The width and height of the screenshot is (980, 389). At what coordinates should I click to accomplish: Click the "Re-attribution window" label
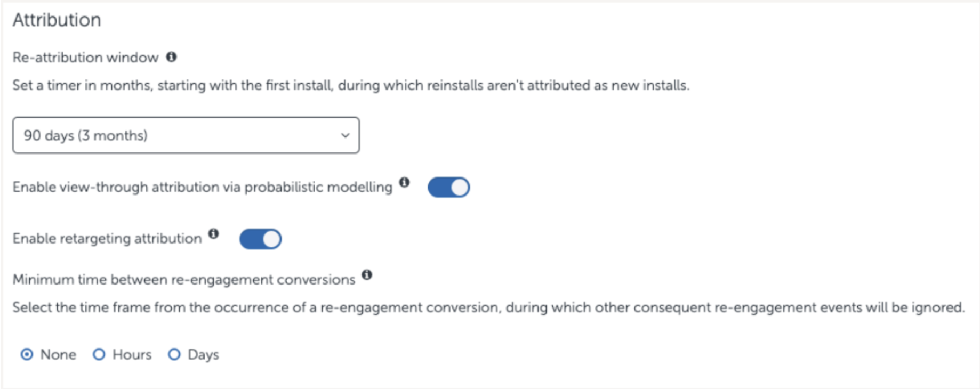tap(85, 58)
